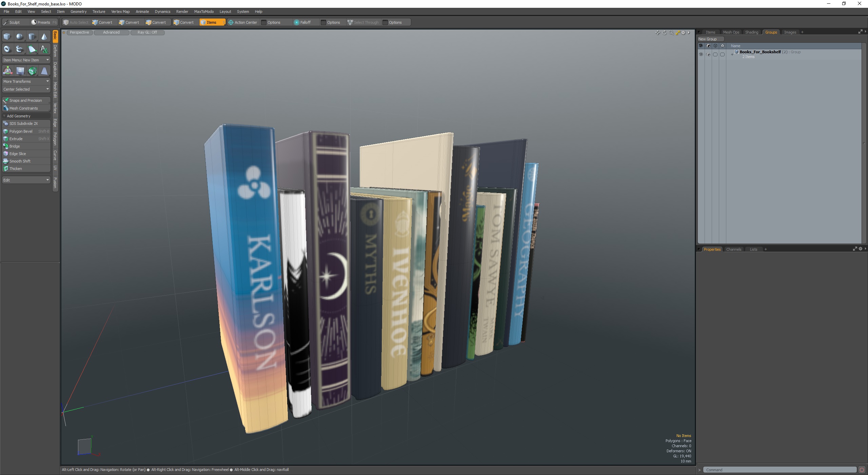Screen dimensions: 868x475
Task: Click the yellow viewport maximize icon
Action: tap(677, 33)
